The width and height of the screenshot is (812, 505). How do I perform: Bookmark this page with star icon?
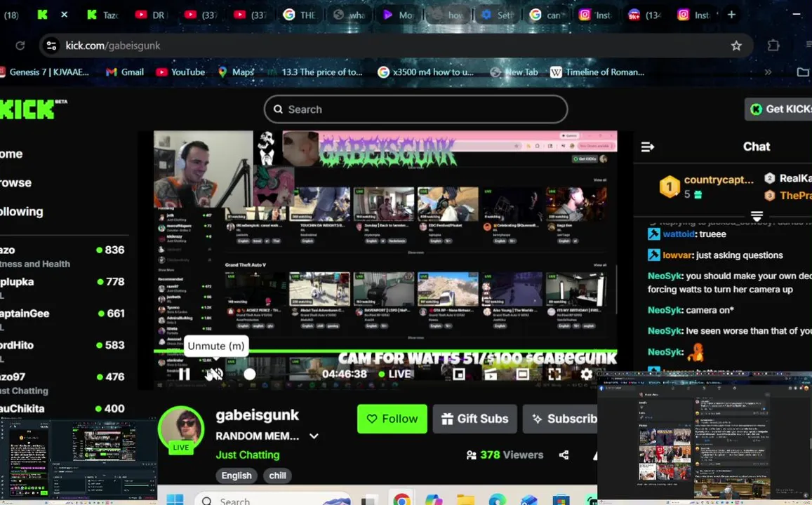pyautogui.click(x=736, y=46)
